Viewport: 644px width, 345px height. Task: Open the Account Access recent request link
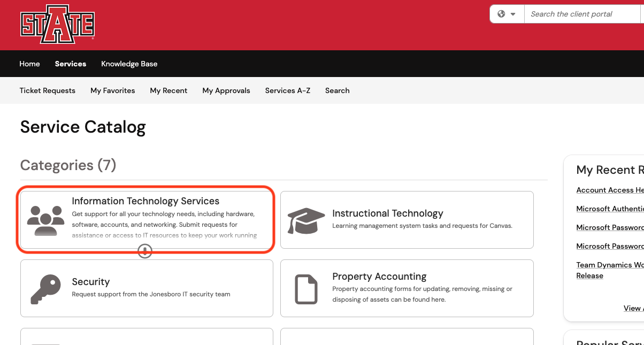[x=610, y=190]
